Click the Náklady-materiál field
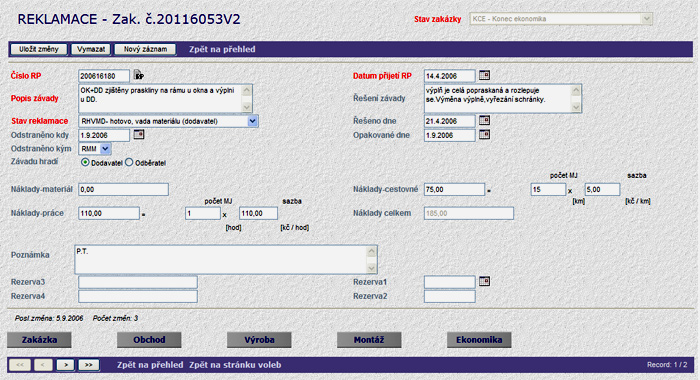The width and height of the screenshot is (700, 380). point(124,189)
